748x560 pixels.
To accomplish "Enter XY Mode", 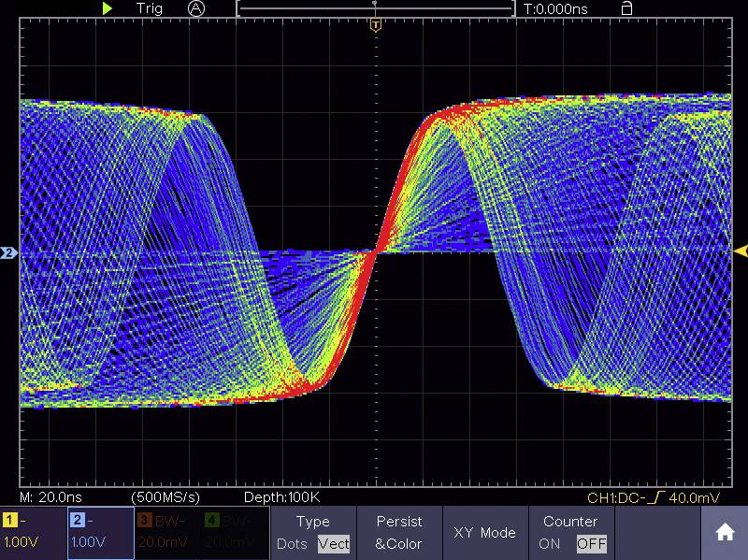I will pos(485,533).
